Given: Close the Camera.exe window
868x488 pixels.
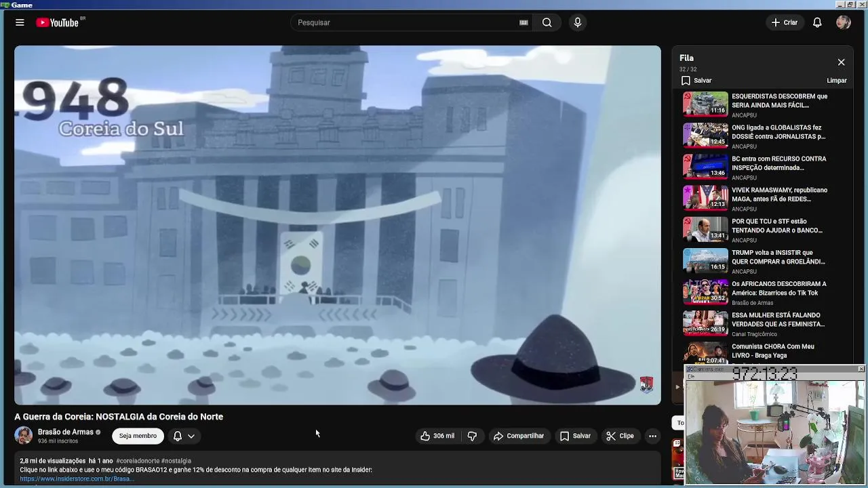Looking at the screenshot, I should [x=861, y=369].
